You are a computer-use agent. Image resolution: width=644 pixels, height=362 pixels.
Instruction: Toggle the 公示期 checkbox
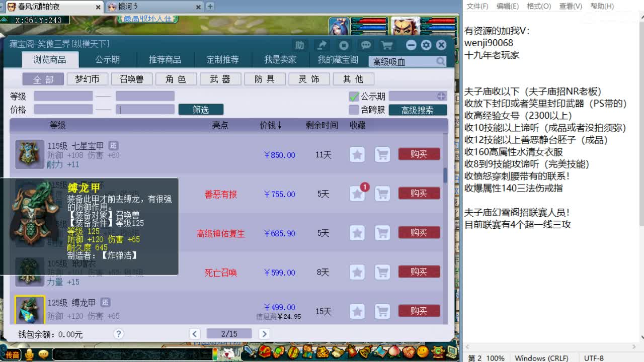pyautogui.click(x=354, y=96)
